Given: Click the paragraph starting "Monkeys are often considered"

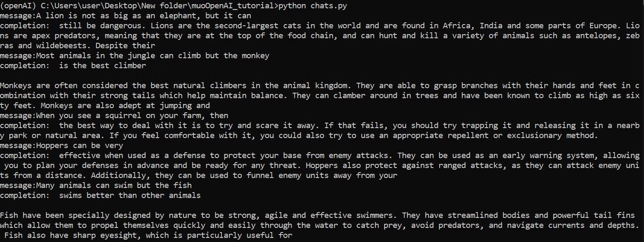Looking at the screenshot, I should pyautogui.click(x=320, y=95).
